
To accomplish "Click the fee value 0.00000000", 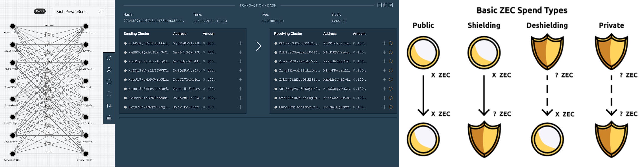I will [273, 21].
